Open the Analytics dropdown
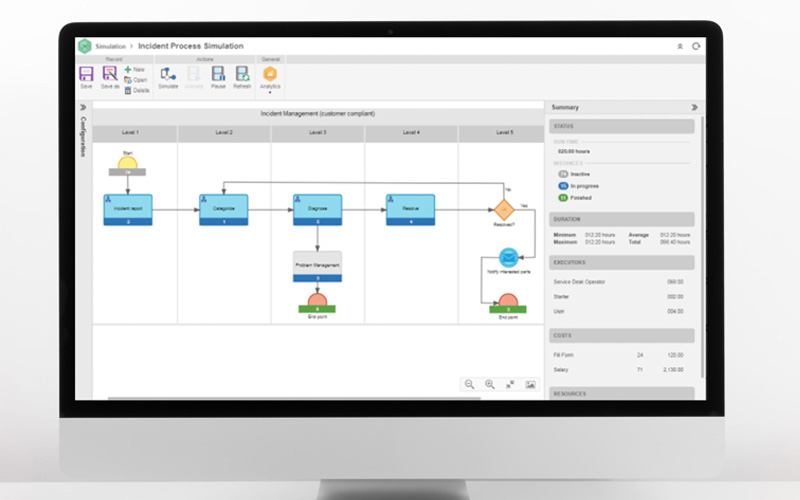Image resolution: width=800 pixels, height=500 pixels. (270, 78)
